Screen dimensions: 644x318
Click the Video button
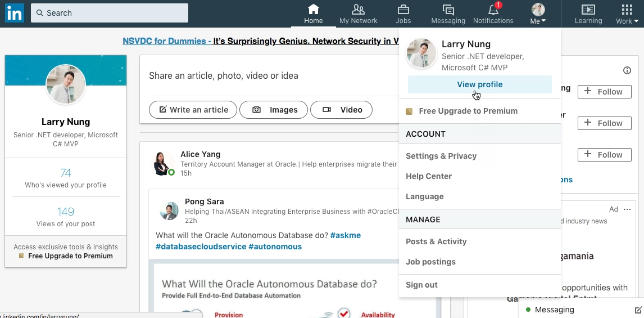coord(341,110)
